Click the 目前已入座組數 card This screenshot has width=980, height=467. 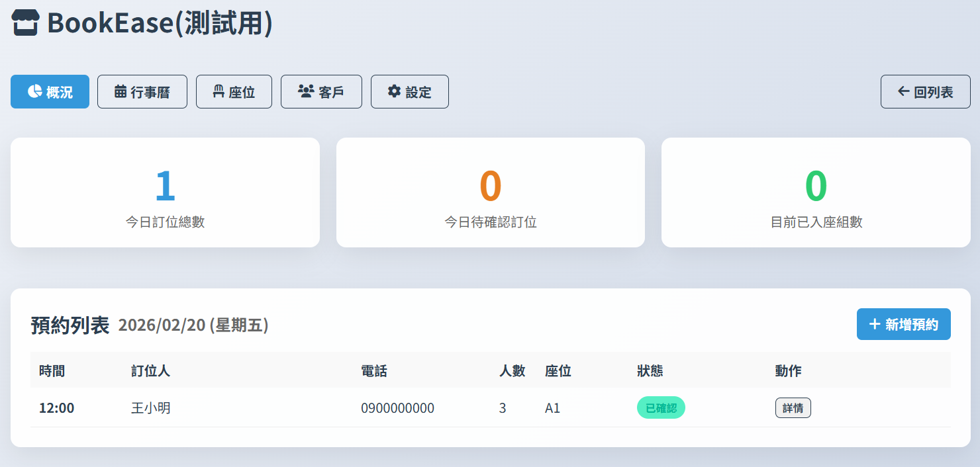[x=815, y=192]
